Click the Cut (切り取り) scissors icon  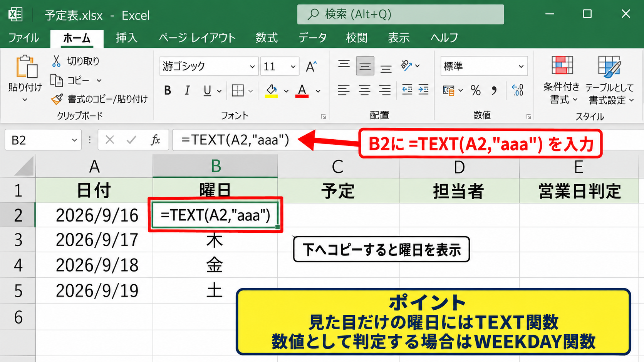[57, 61]
